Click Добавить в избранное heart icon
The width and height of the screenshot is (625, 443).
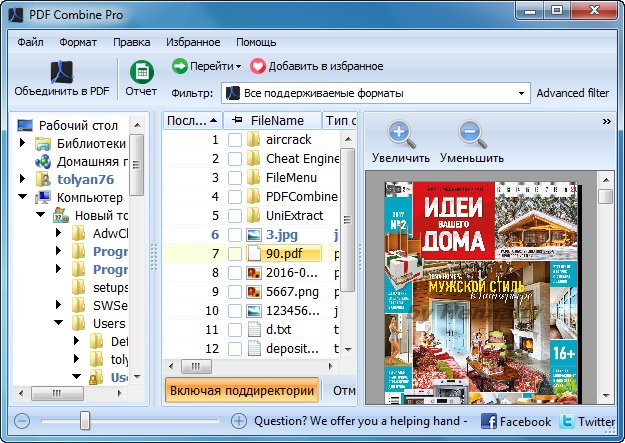click(258, 66)
